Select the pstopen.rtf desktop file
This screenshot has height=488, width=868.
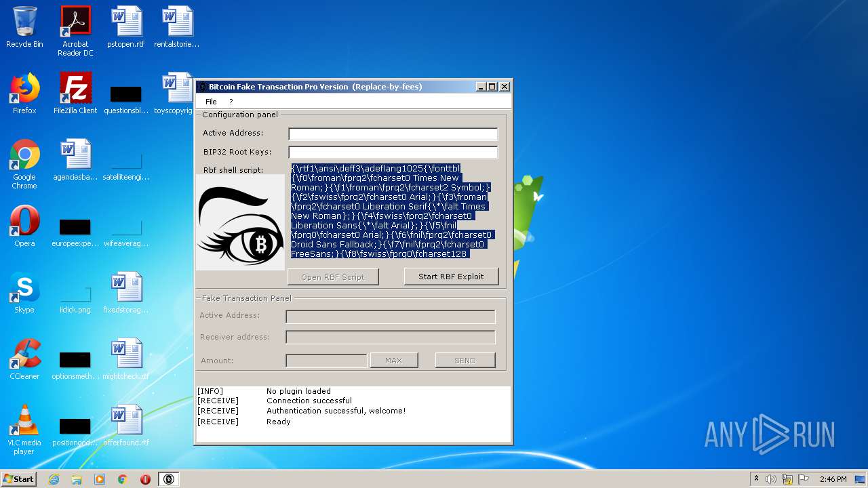point(126,27)
